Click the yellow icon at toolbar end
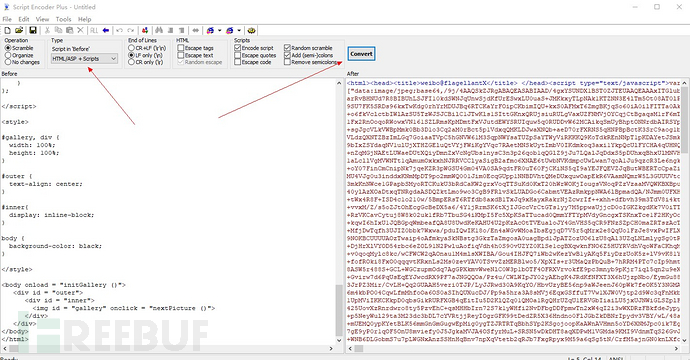This screenshot has width=690, height=360. pyautogui.click(x=251, y=30)
